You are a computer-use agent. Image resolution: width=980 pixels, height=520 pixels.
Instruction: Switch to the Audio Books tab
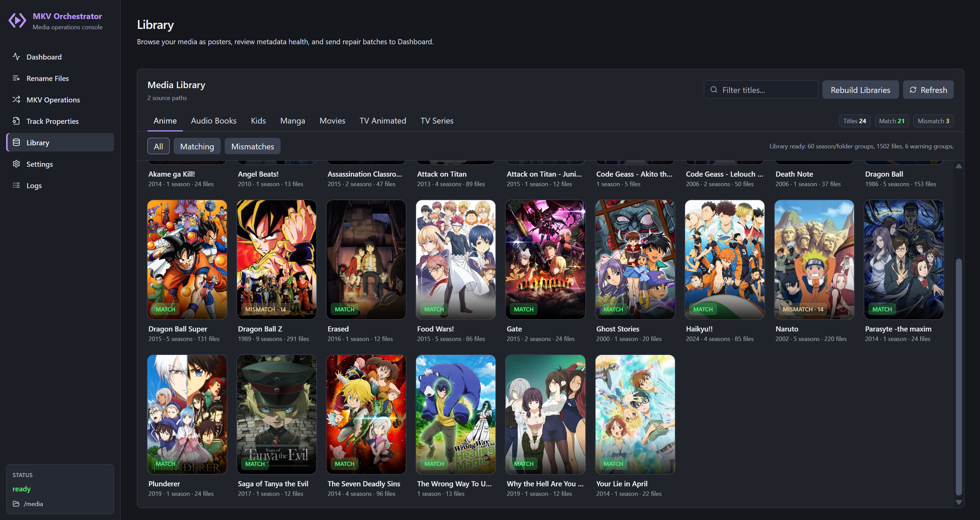(x=214, y=120)
